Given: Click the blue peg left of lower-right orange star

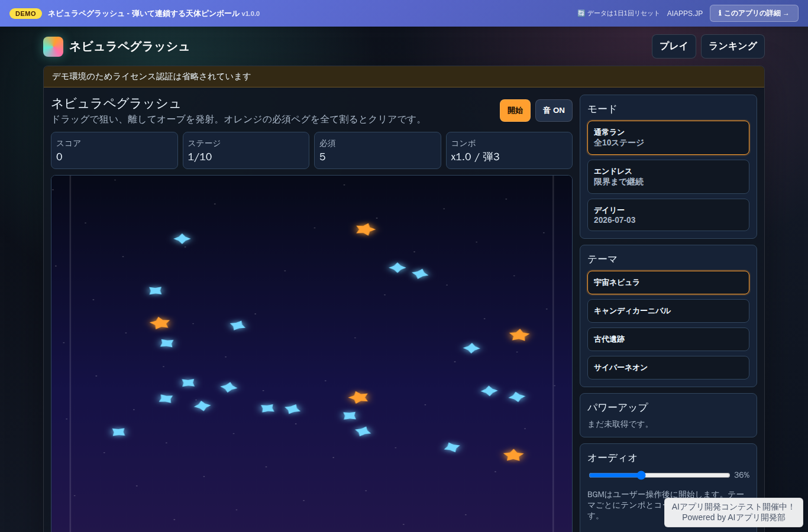Looking at the screenshot, I should (452, 447).
